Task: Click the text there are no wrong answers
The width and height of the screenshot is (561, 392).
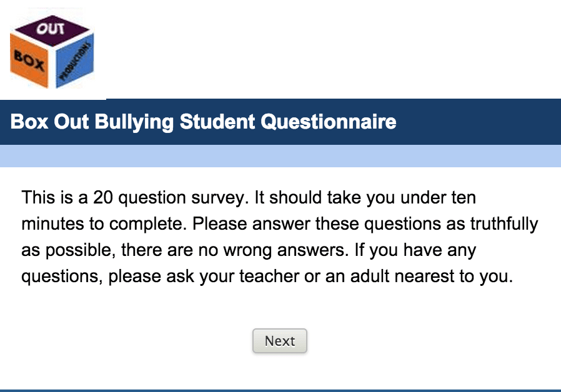Action: pyautogui.click(x=235, y=250)
